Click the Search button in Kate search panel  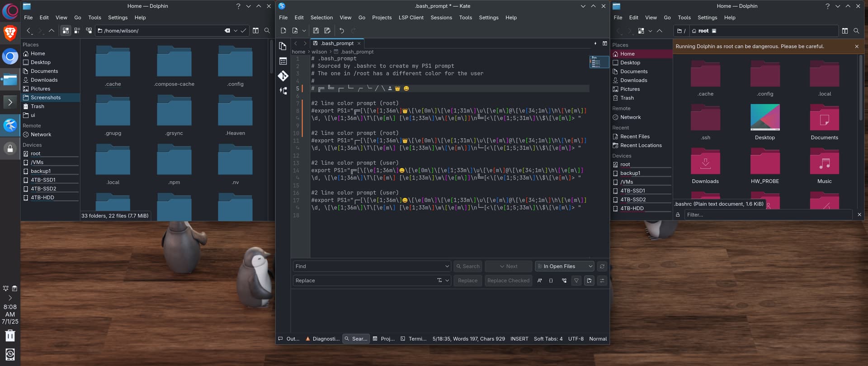468,267
